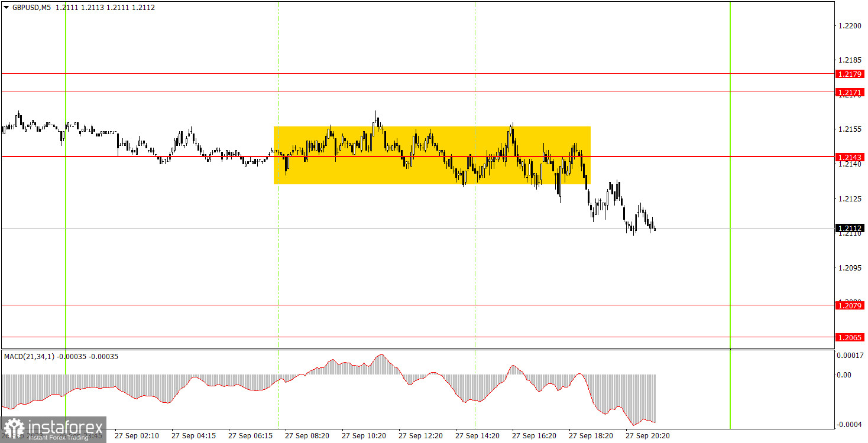Click the 0.00017 MACD scale label
868x443 pixels.
pyautogui.click(x=850, y=355)
